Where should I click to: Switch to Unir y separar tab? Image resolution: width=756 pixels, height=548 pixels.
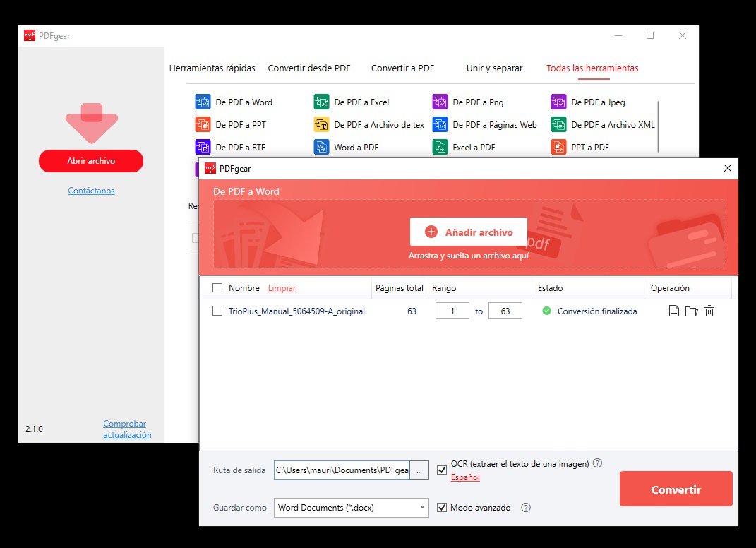pos(494,68)
